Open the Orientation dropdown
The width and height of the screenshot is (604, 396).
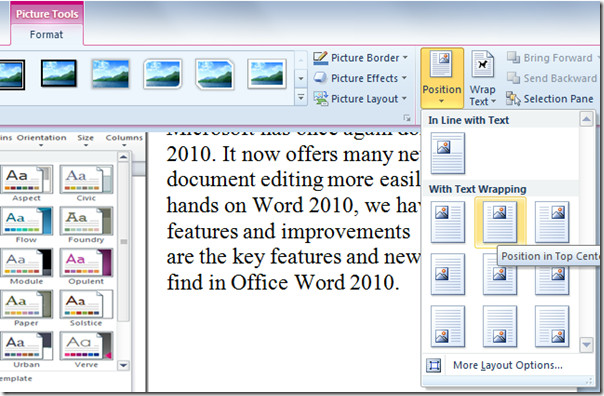[41, 141]
